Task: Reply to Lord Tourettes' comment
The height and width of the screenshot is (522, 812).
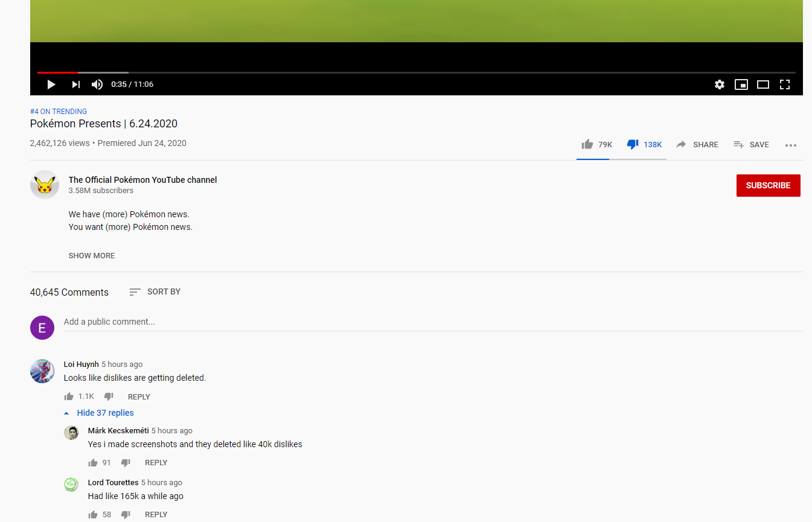Action: click(156, 515)
